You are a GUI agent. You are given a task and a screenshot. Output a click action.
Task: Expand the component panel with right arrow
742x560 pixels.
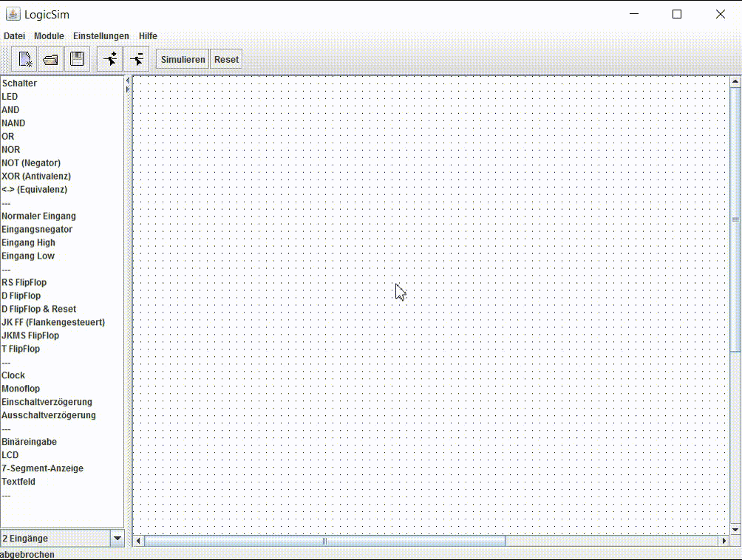coord(128,89)
